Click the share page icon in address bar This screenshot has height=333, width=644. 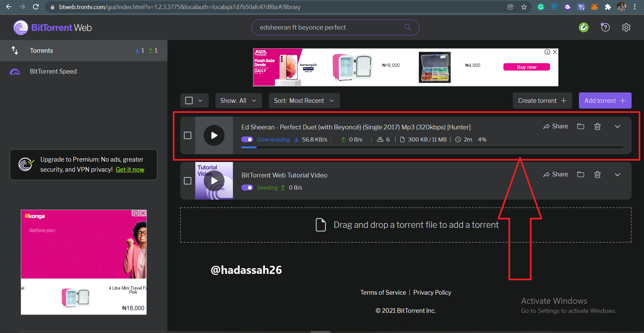[x=510, y=7]
